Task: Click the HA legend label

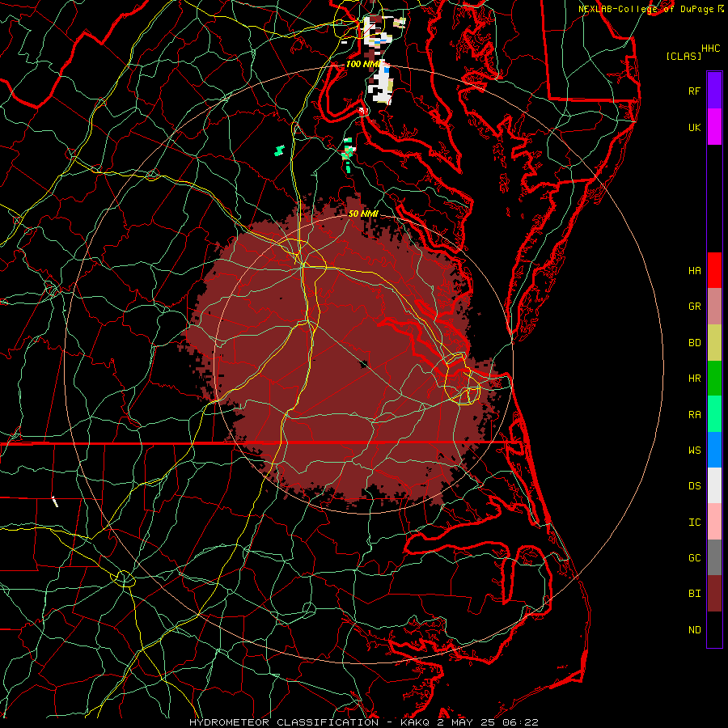Action: click(694, 271)
